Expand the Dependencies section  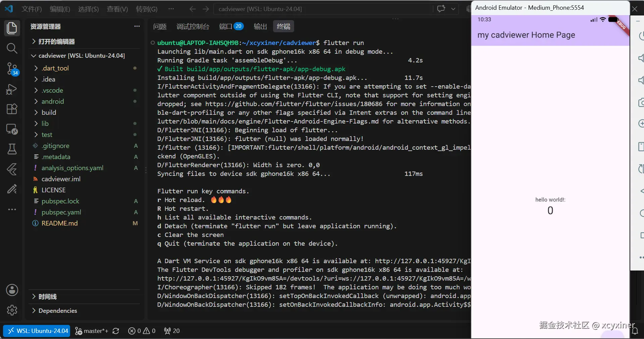click(85, 311)
